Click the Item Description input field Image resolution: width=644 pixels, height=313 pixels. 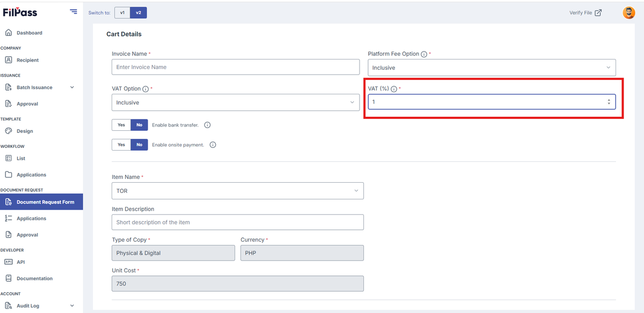[x=238, y=222]
